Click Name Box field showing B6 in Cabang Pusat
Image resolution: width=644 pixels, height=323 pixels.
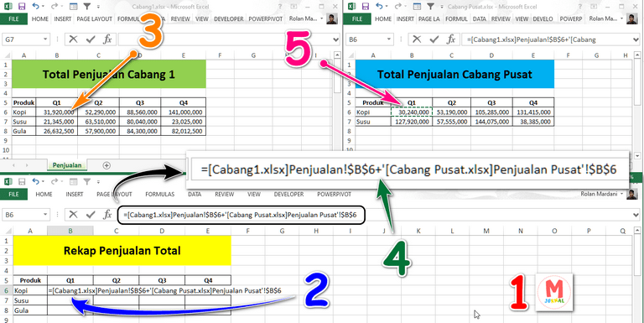pos(366,39)
